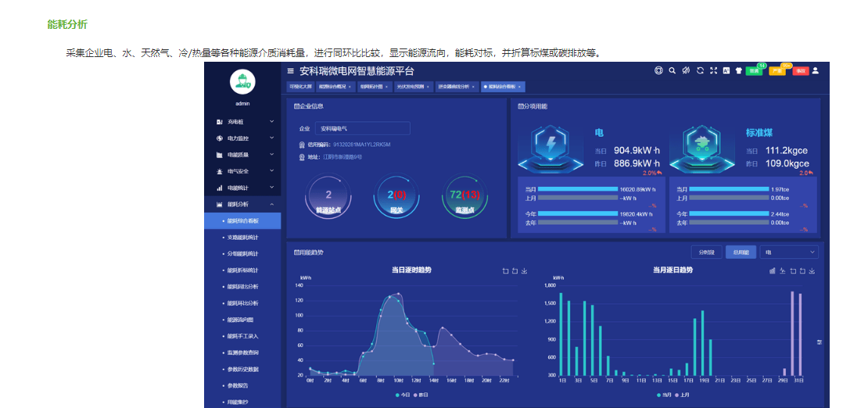
Task: Open the 电 energy type dropdown
Action: tap(789, 252)
